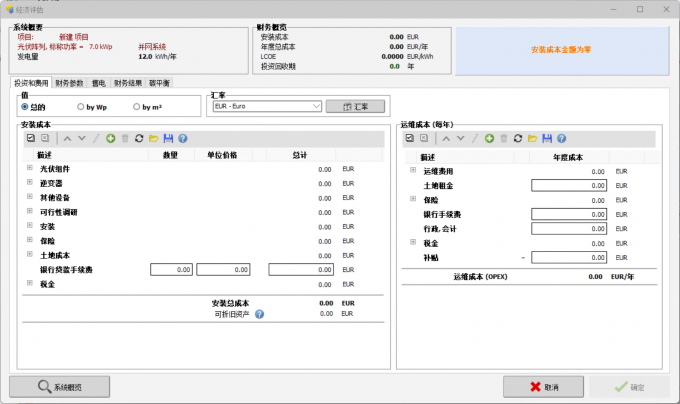
Task: Edit operating cost item with pencil
Action: point(475,138)
